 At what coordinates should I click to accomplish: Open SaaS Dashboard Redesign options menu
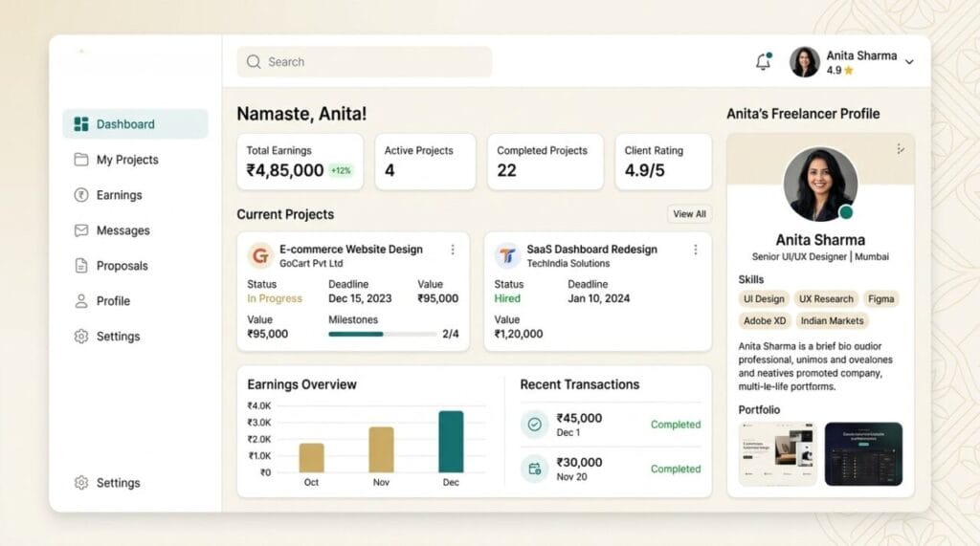point(695,250)
